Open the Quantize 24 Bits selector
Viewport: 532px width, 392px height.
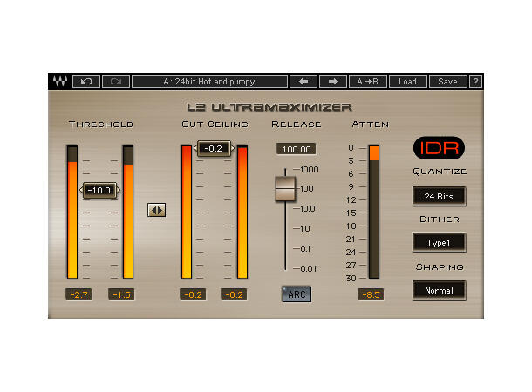(439, 196)
